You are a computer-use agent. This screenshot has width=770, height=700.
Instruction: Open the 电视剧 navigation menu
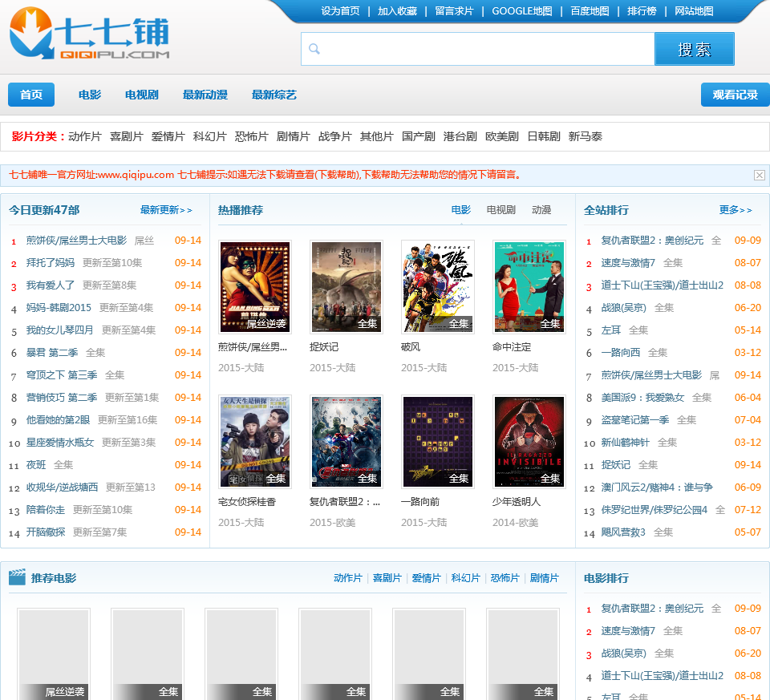click(142, 95)
